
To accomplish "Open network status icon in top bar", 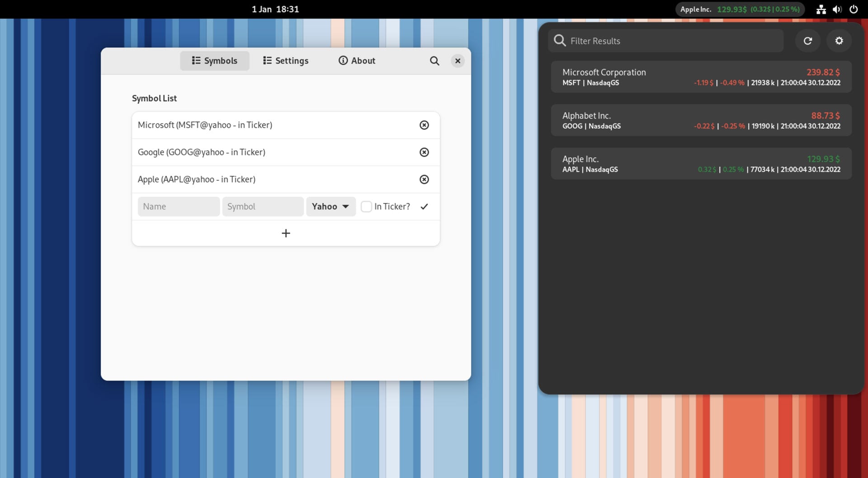I will pyautogui.click(x=821, y=9).
